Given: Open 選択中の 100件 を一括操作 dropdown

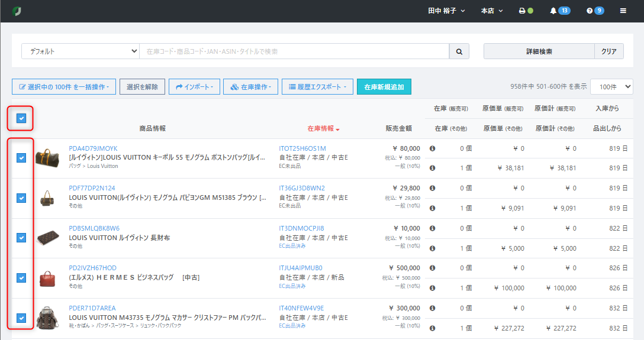Looking at the screenshot, I should pyautogui.click(x=64, y=87).
